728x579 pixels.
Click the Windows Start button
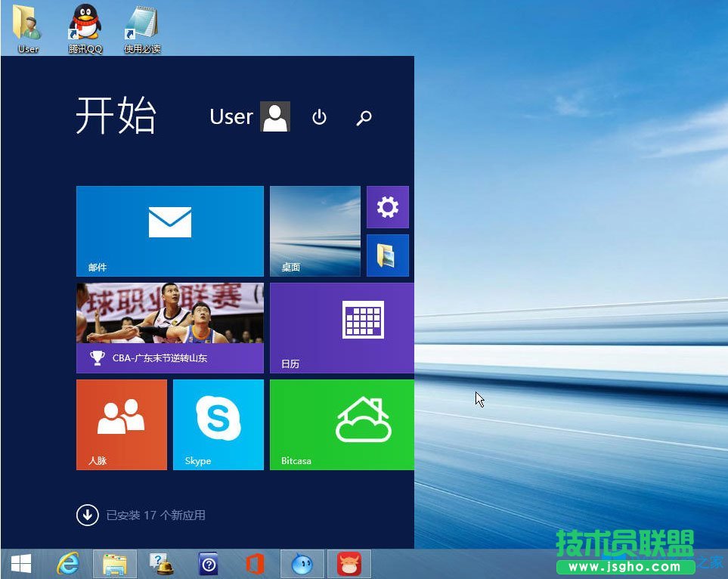pos(20,563)
